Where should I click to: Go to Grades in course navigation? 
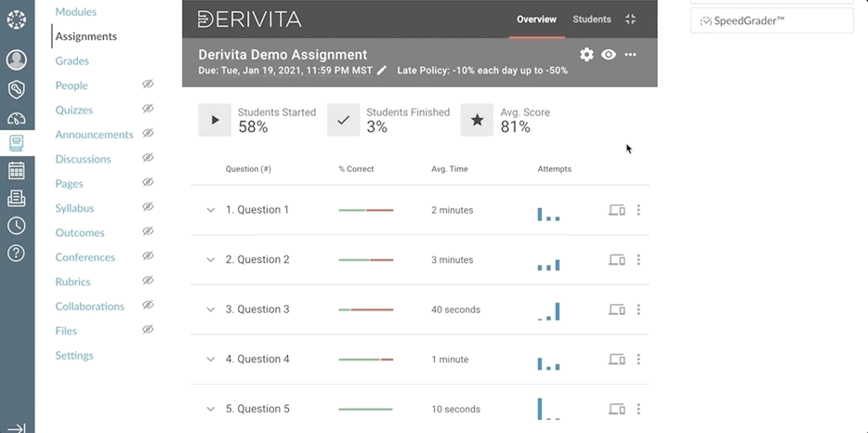point(72,61)
